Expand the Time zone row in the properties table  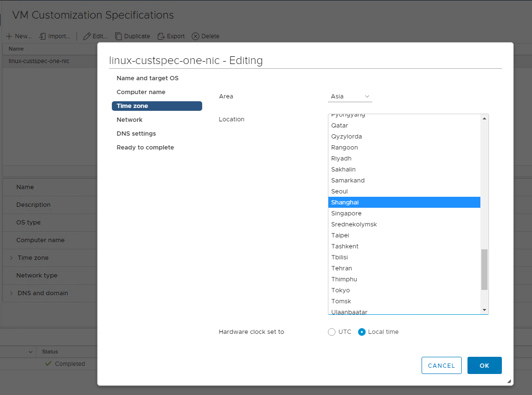tap(11, 258)
